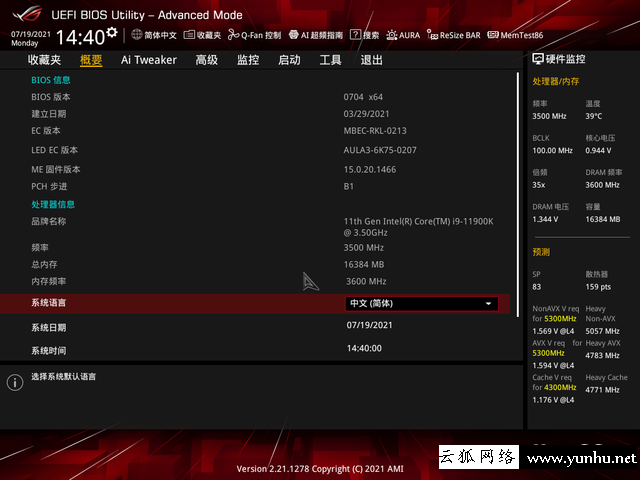
Task: Click the SP value 83
Action: pos(537,287)
